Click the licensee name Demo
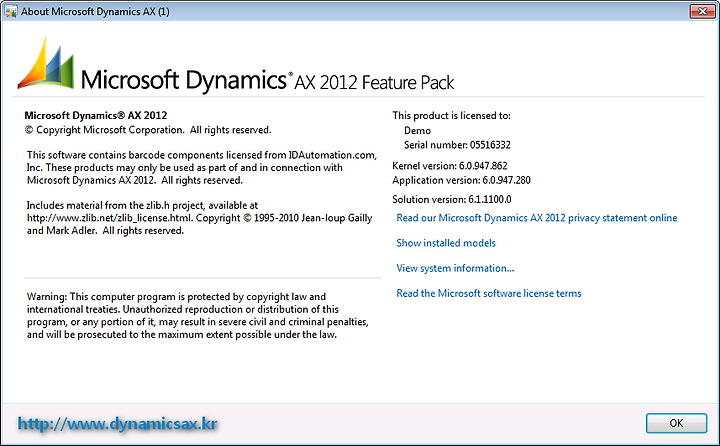This screenshot has height=446, width=720. pyautogui.click(x=417, y=130)
